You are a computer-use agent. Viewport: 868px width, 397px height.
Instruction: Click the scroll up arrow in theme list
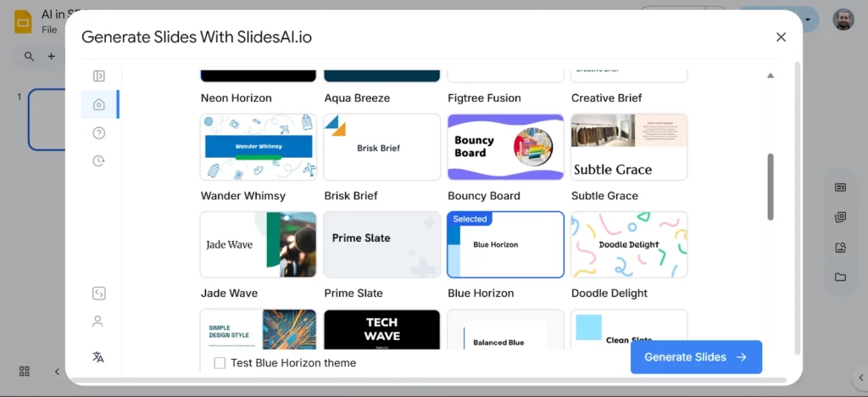coord(771,75)
